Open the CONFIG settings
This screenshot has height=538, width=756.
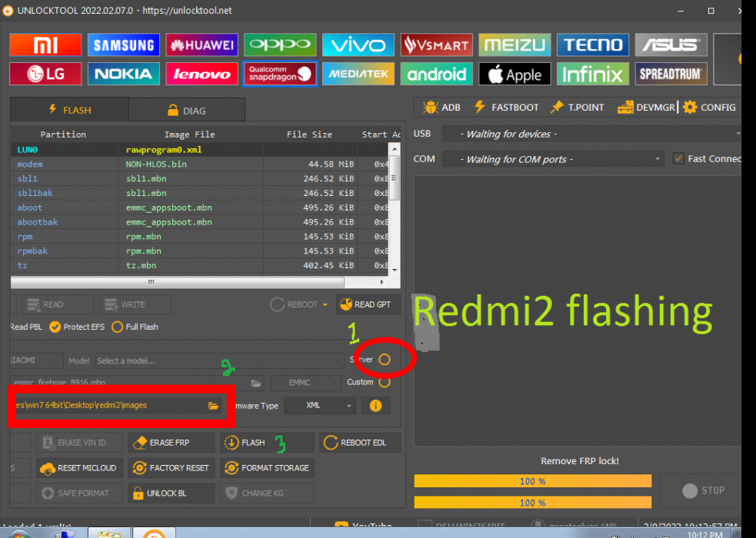pyautogui.click(x=709, y=107)
